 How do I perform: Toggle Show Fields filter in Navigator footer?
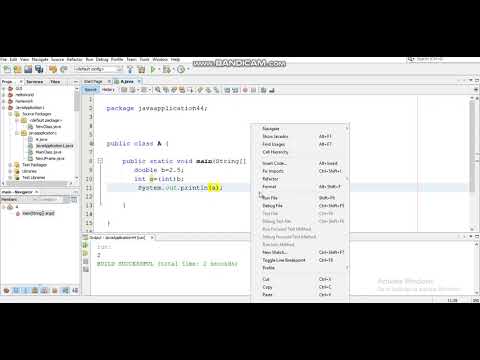point(16,291)
